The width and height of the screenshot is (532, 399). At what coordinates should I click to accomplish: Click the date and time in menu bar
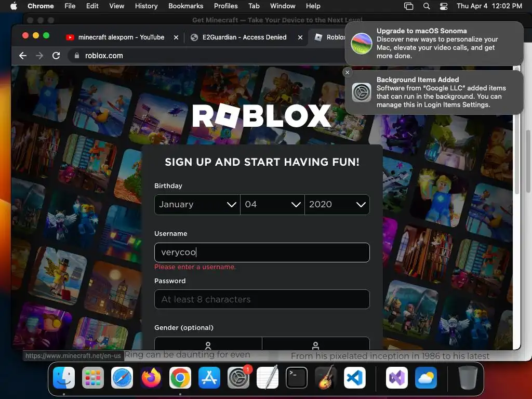point(489,6)
